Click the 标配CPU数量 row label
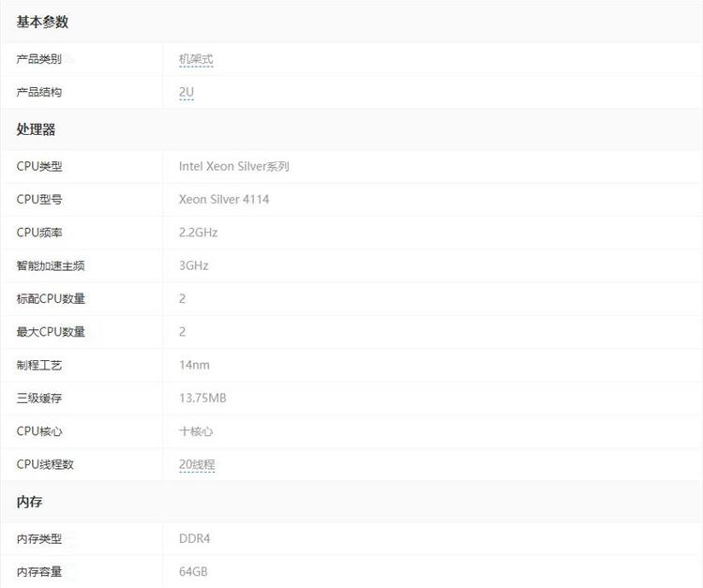Image resolution: width=703 pixels, height=588 pixels. (x=51, y=298)
